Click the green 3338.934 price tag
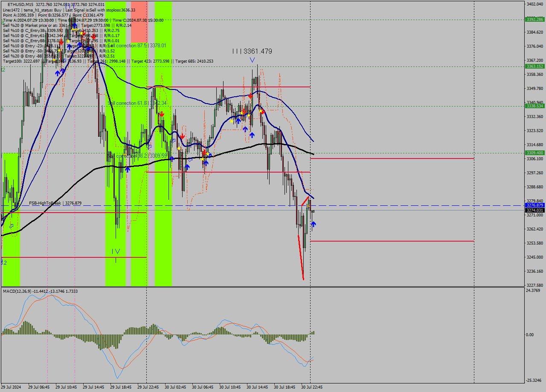546x392 pixels. [x=535, y=106]
